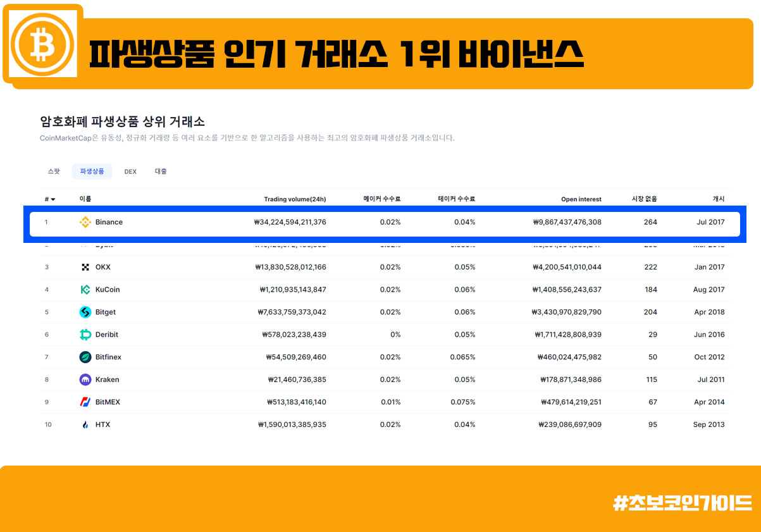Screen dimensions: 761x532
Task: Click Kraken volume ₩21,460,736,385
Action: coord(297,380)
